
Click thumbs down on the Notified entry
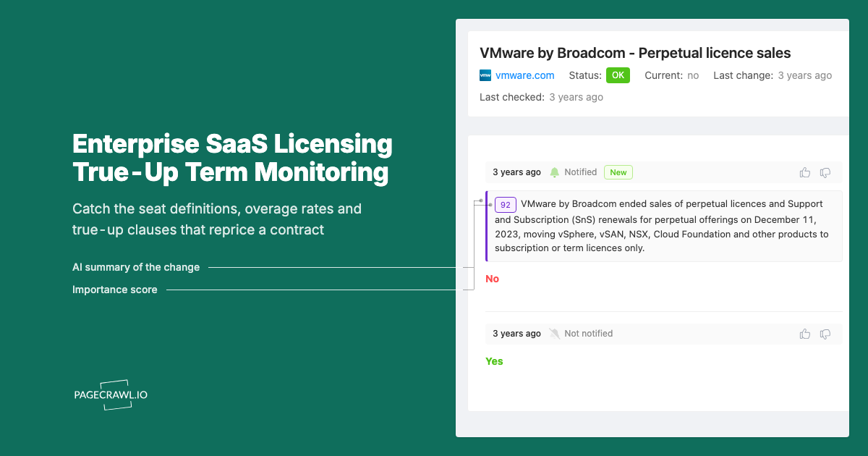point(825,172)
